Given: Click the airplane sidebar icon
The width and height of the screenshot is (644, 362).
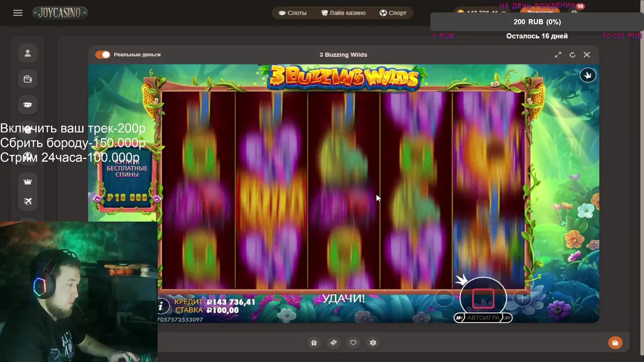Looking at the screenshot, I should click(28, 202).
